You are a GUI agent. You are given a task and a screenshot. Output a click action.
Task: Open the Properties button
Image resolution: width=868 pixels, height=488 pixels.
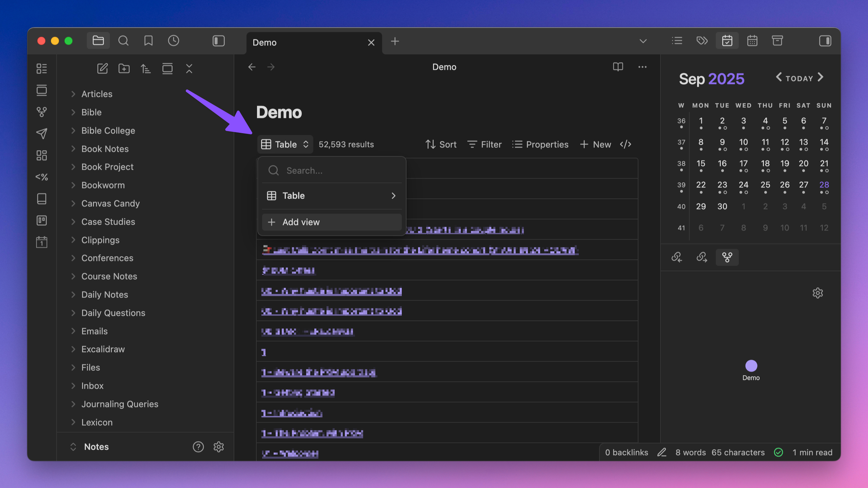[540, 144]
